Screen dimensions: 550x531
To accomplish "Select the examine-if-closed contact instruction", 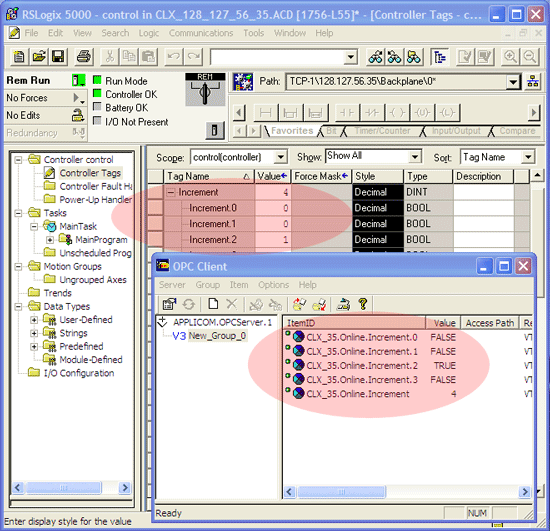I will click(x=347, y=113).
